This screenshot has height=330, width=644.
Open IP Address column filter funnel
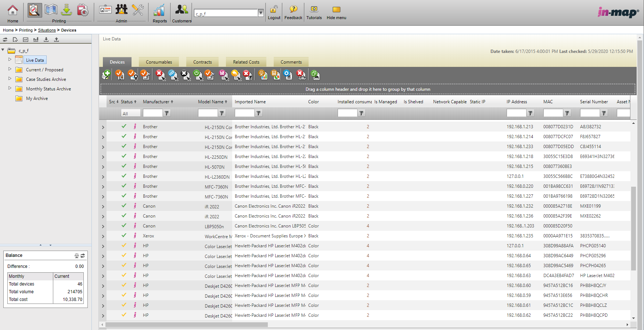(x=530, y=113)
